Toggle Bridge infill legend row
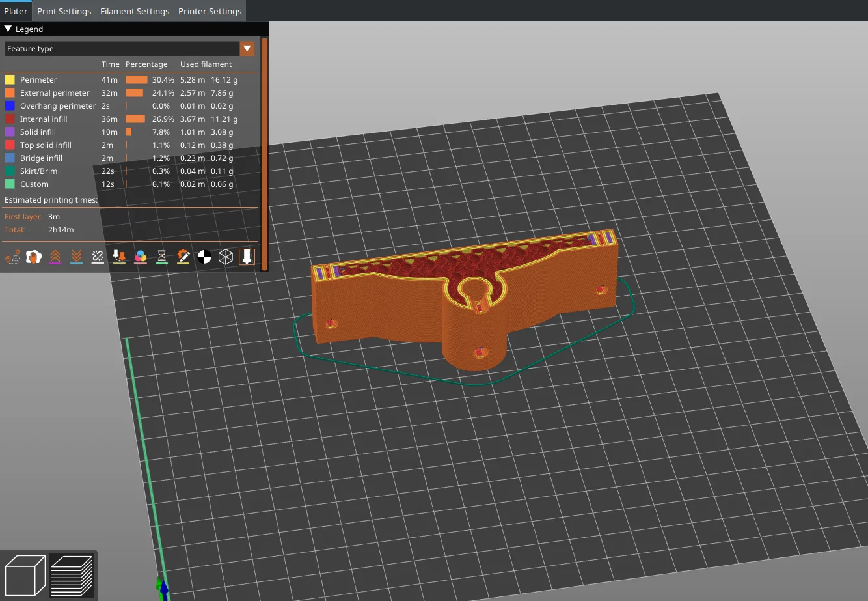Viewport: 868px width, 601px height. [x=130, y=158]
